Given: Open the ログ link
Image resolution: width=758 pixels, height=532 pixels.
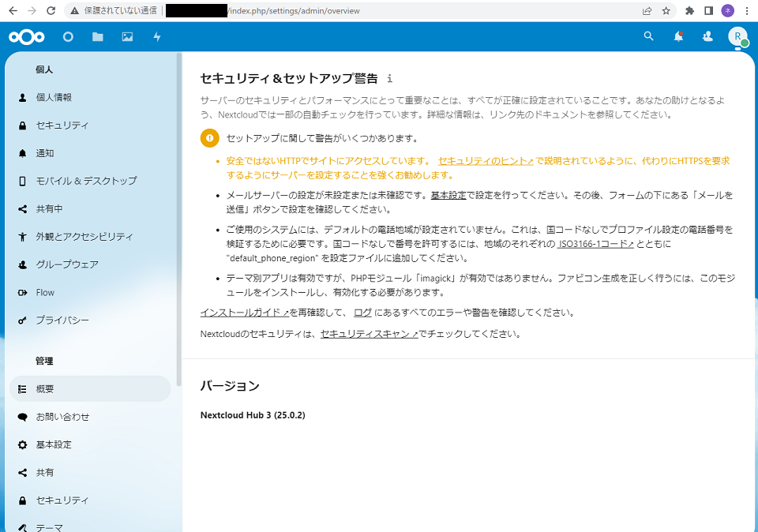Looking at the screenshot, I should [x=362, y=313].
